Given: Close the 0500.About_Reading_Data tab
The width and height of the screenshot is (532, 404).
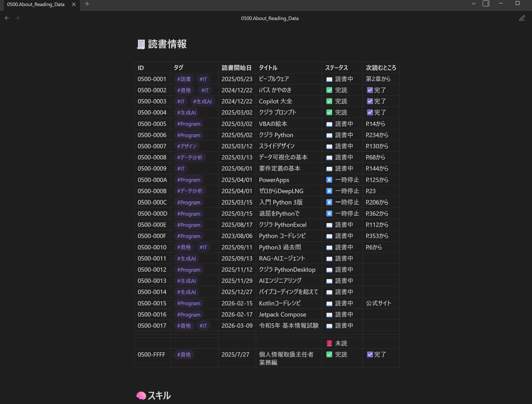Looking at the screenshot, I should click(74, 4).
